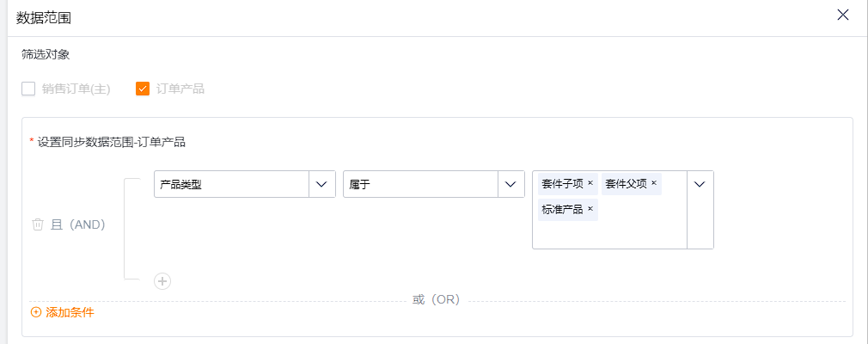This screenshot has width=868, height=344.
Task: Select the 套件子项 tag chip
Action: (562, 183)
